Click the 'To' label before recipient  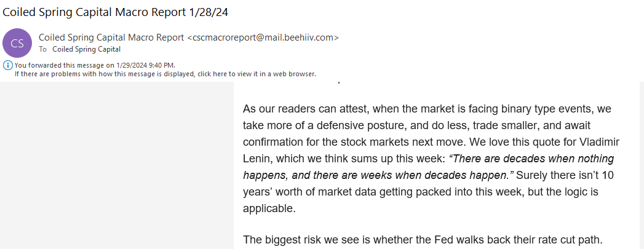42,49
